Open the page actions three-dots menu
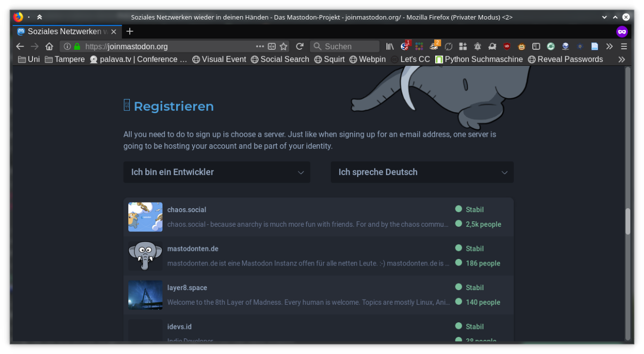The image size is (644, 354). [260, 46]
